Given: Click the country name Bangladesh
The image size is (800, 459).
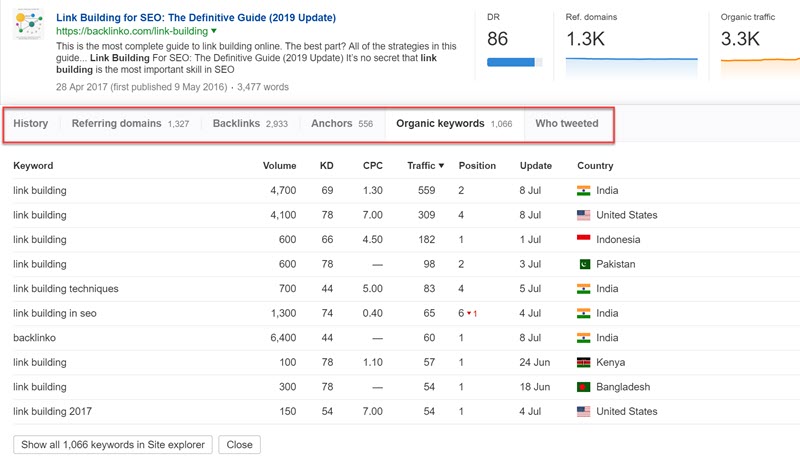Looking at the screenshot, I should coord(623,387).
